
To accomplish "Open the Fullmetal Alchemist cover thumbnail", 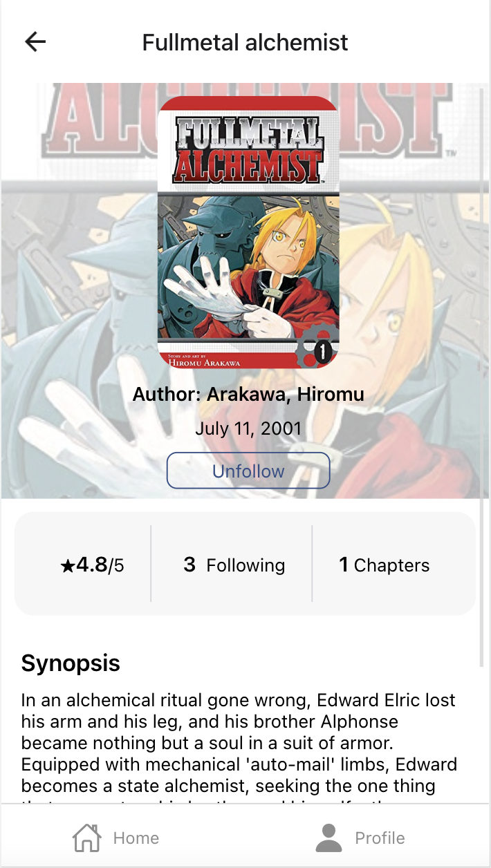I will [248, 232].
